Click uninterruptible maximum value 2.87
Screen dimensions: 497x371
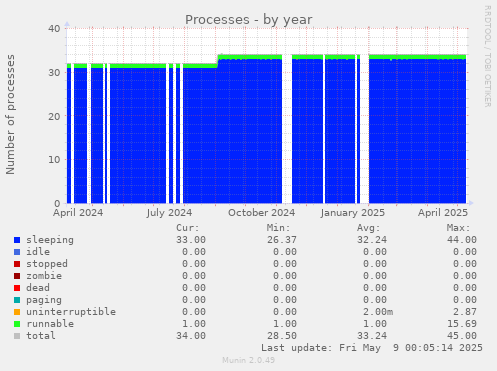pyautogui.click(x=465, y=312)
